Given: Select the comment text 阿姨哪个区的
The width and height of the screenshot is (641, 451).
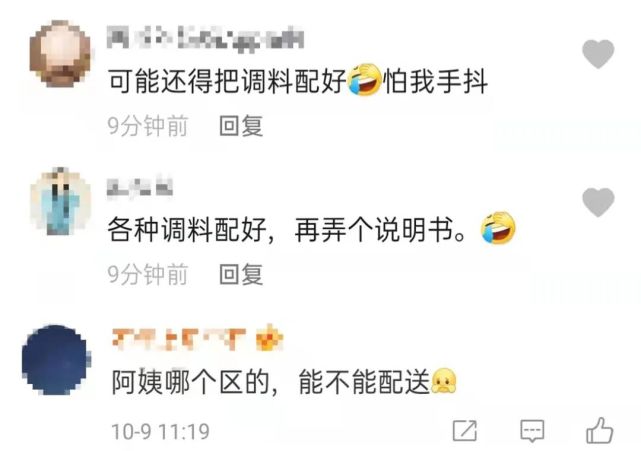Looking at the screenshot, I should (x=191, y=382).
